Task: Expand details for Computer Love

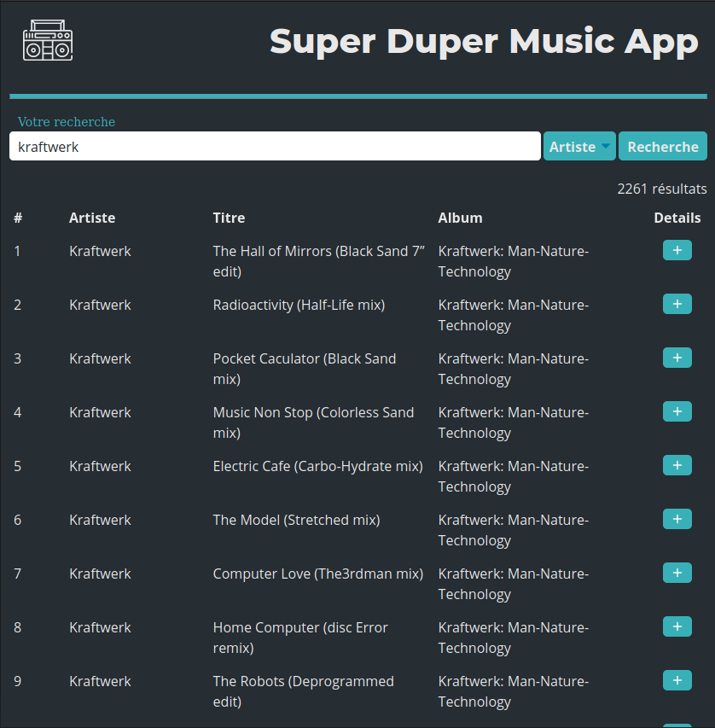Action: click(x=677, y=573)
